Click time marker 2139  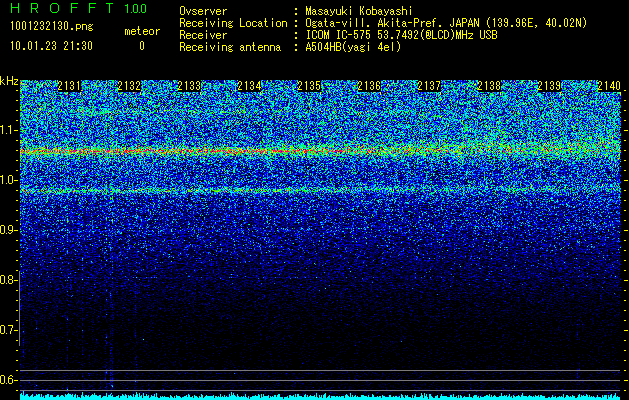(549, 86)
